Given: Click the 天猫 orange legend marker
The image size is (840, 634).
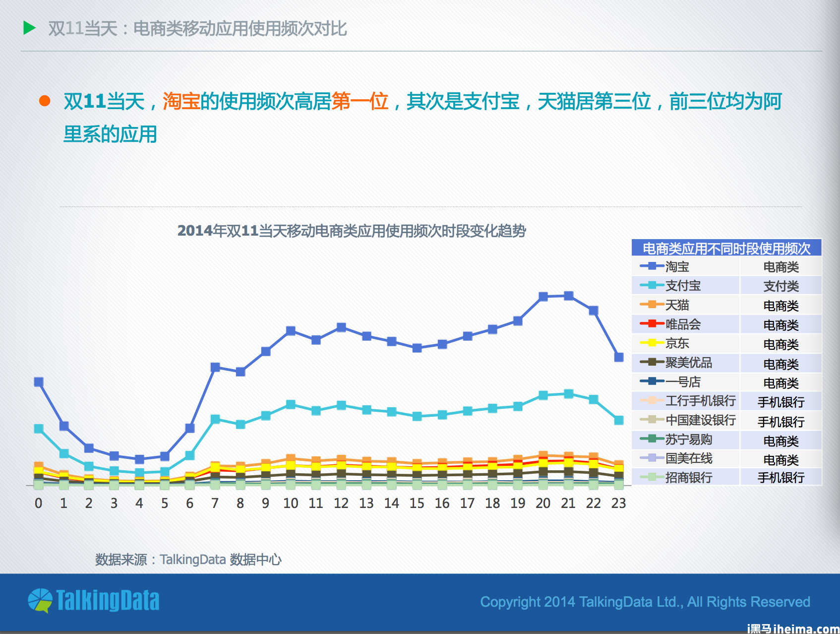Looking at the screenshot, I should 652,305.
